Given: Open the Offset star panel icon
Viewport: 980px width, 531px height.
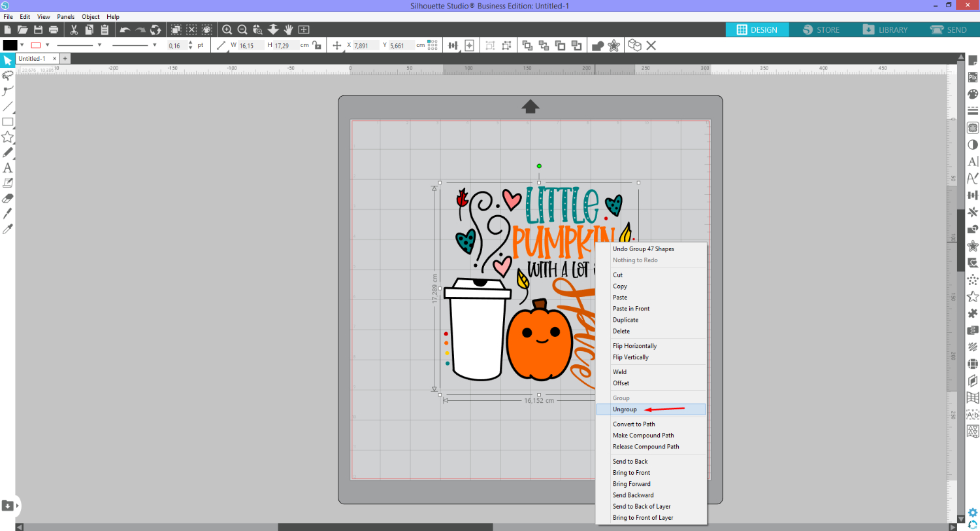Looking at the screenshot, I should (x=972, y=246).
